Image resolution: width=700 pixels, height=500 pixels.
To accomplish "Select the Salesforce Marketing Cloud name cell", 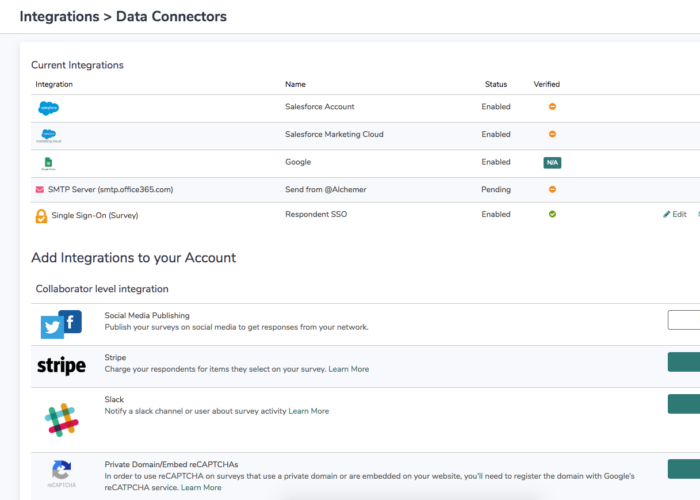I will pos(334,134).
